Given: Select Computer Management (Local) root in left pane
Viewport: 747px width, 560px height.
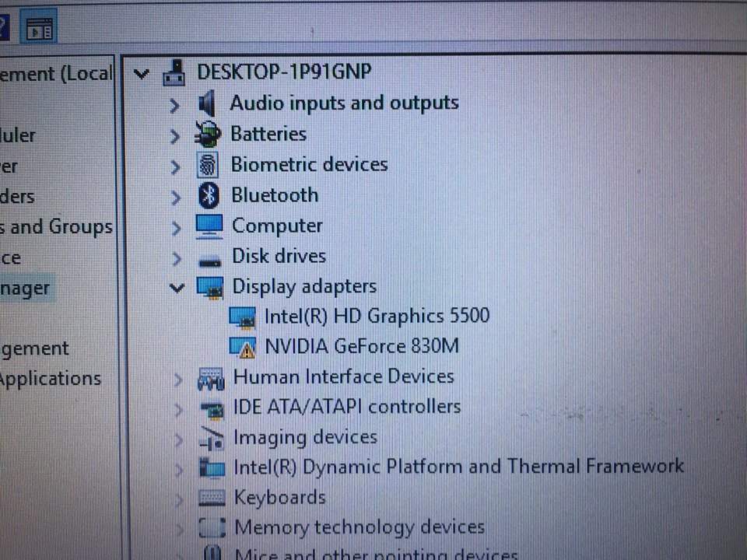Looking at the screenshot, I should pyautogui.click(x=56, y=74).
